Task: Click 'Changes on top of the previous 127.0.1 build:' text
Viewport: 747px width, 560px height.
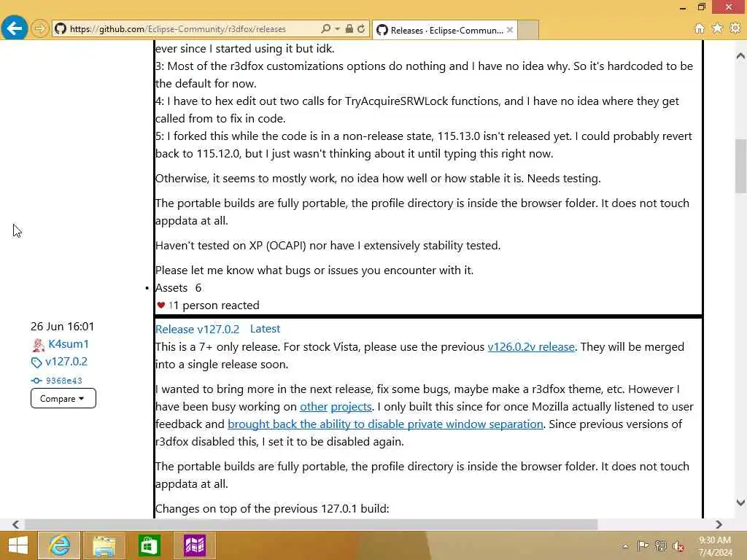Action: pos(272,508)
